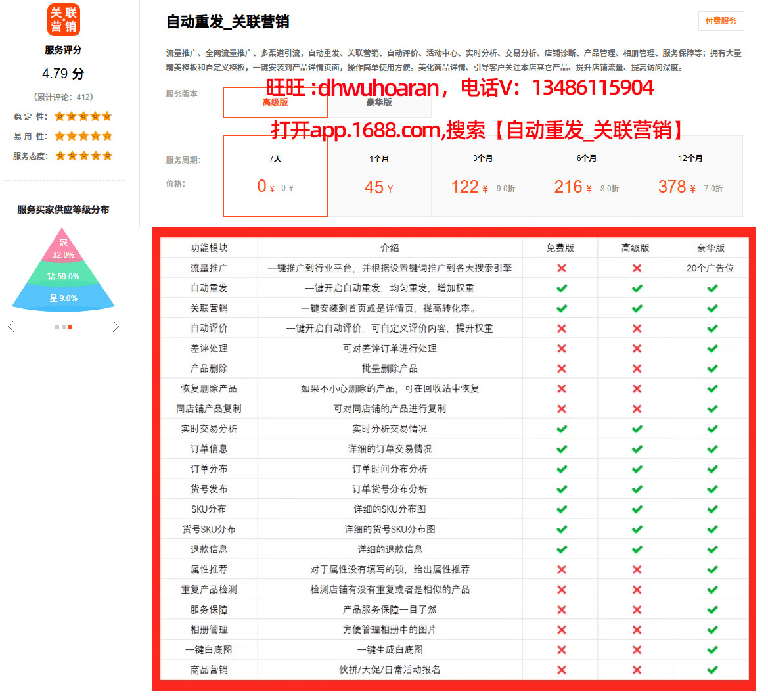Click the 7.0折 discount label

click(713, 188)
